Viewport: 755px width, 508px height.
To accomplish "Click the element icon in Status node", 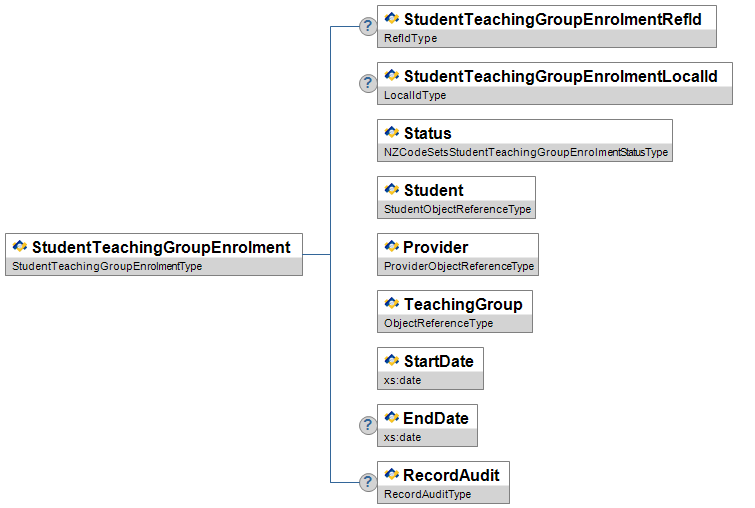I will pos(392,133).
